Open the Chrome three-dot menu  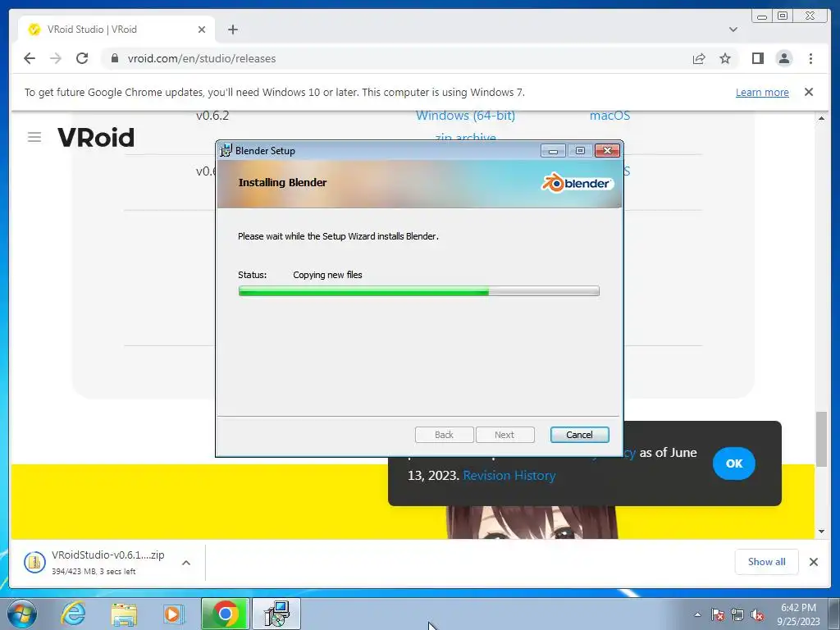coord(810,58)
